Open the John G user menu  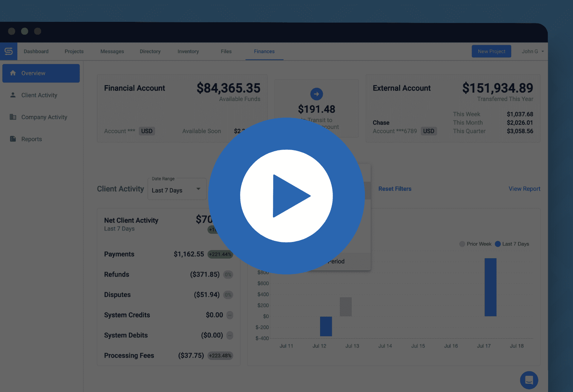[x=533, y=51]
